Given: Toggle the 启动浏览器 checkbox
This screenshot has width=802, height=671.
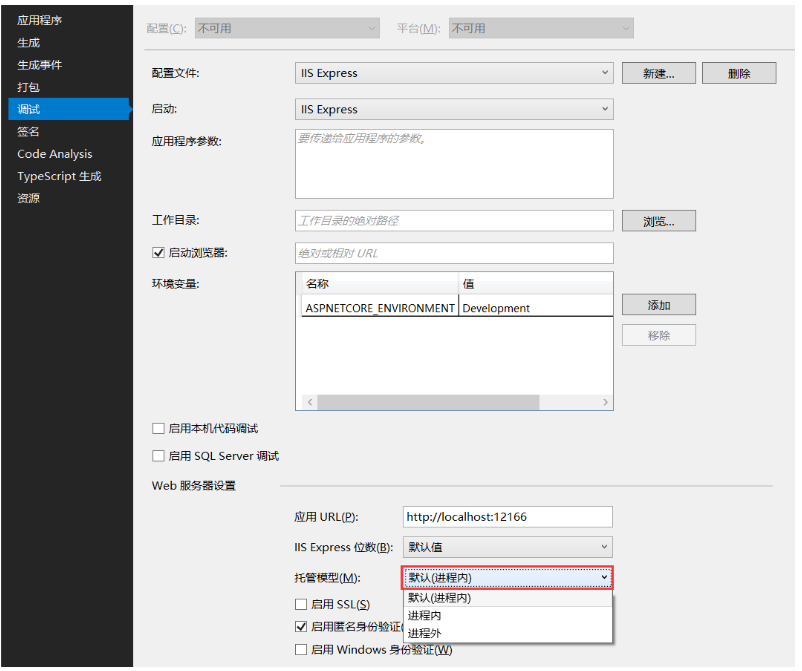Looking at the screenshot, I should click(x=158, y=253).
